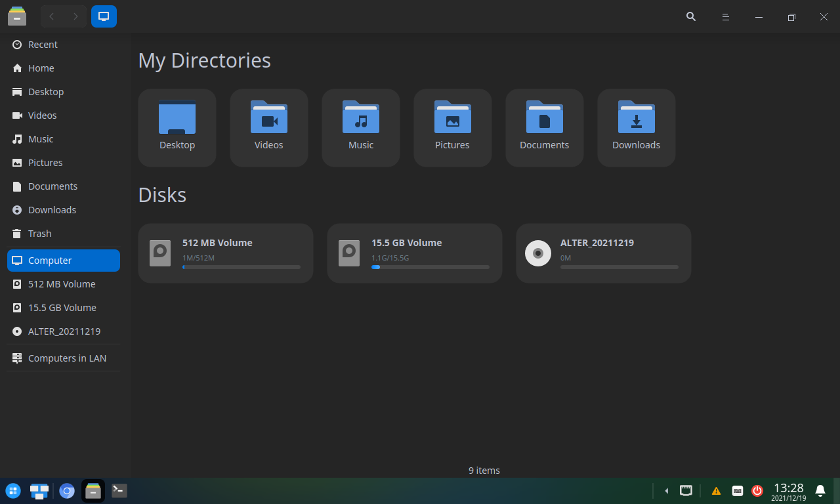
Task: Open the 512 MB Volume disk card
Action: coord(226,253)
